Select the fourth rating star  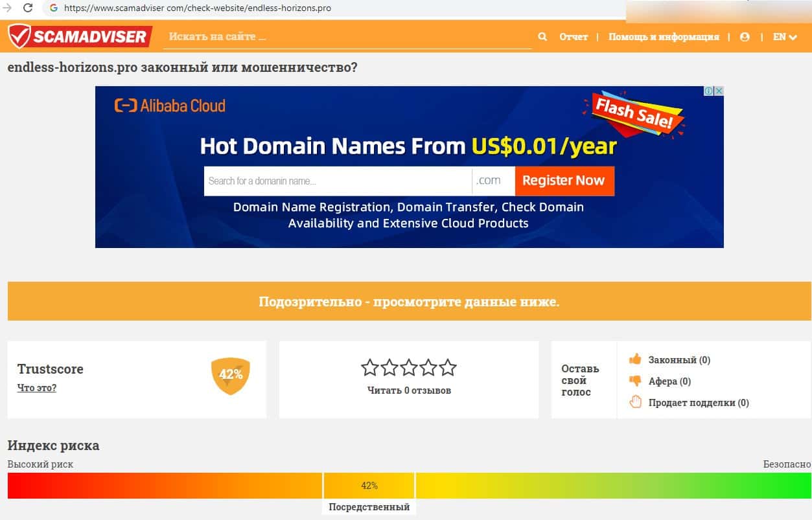pos(428,368)
